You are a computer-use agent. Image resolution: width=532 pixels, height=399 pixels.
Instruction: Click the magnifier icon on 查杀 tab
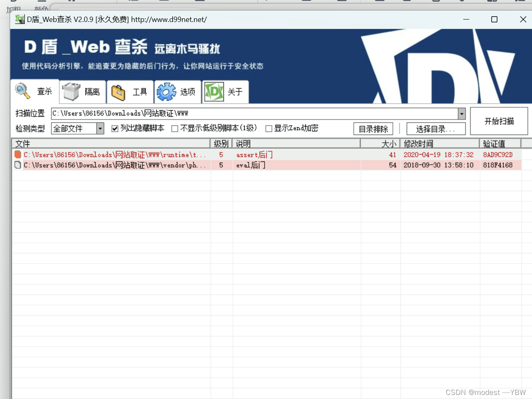click(22, 91)
